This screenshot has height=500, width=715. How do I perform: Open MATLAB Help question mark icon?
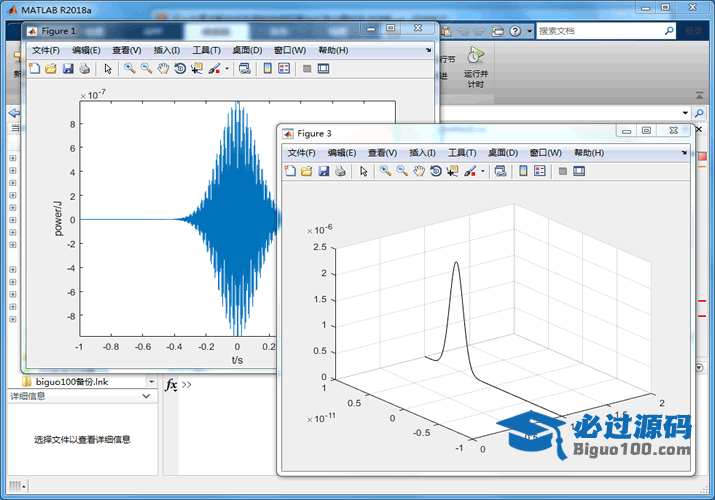515,31
